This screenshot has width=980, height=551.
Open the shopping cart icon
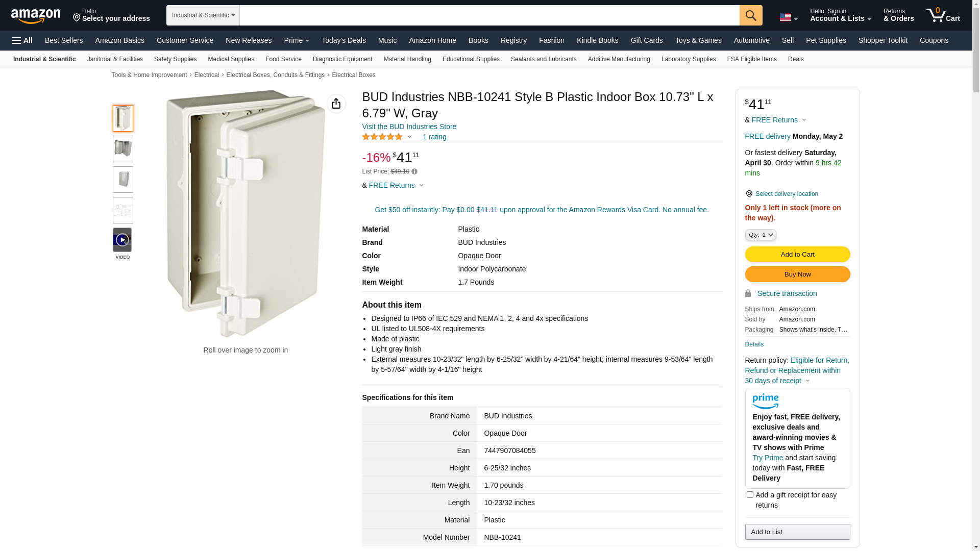coord(943,15)
